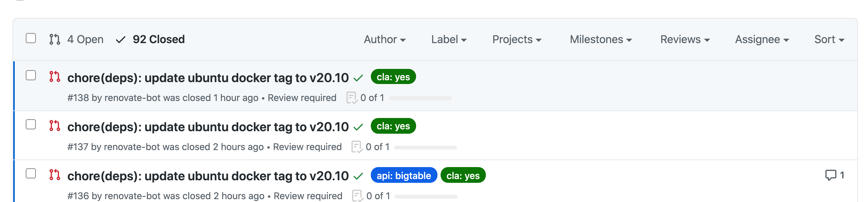
Task: Click cla: yes label on PR #136
Action: [x=463, y=175]
